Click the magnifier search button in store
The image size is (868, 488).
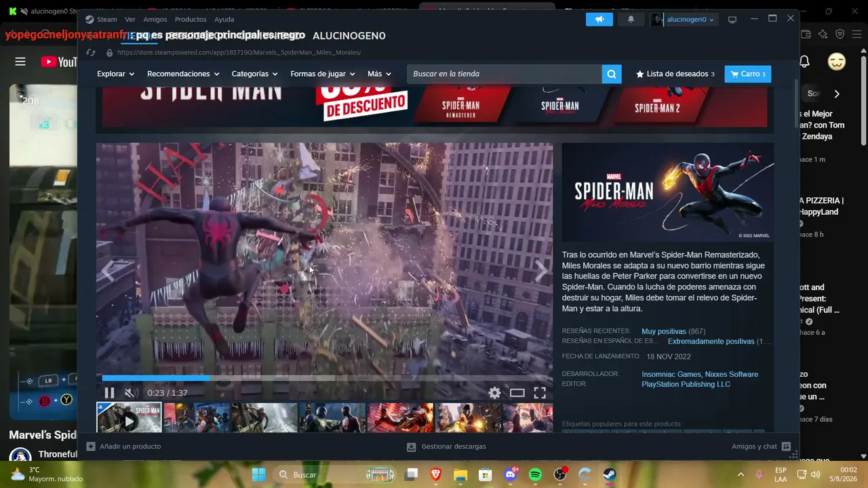pyautogui.click(x=611, y=74)
